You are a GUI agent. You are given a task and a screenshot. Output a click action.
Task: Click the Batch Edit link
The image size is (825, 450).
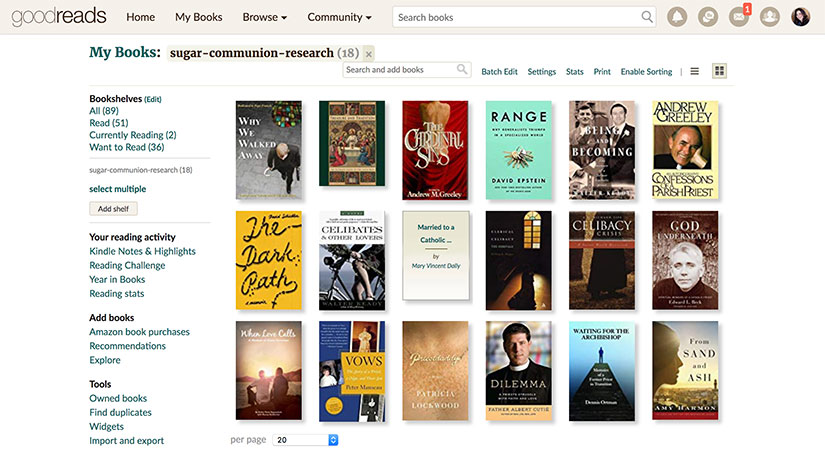click(x=499, y=72)
